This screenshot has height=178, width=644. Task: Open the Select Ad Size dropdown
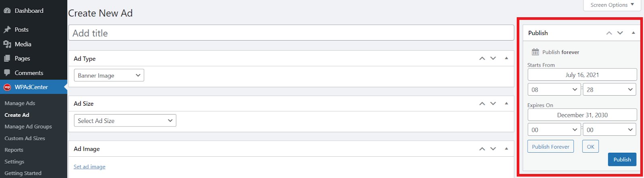pos(125,121)
